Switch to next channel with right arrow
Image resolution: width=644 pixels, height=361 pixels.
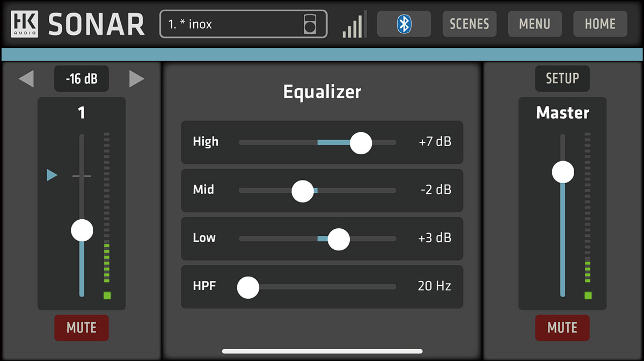(x=137, y=79)
